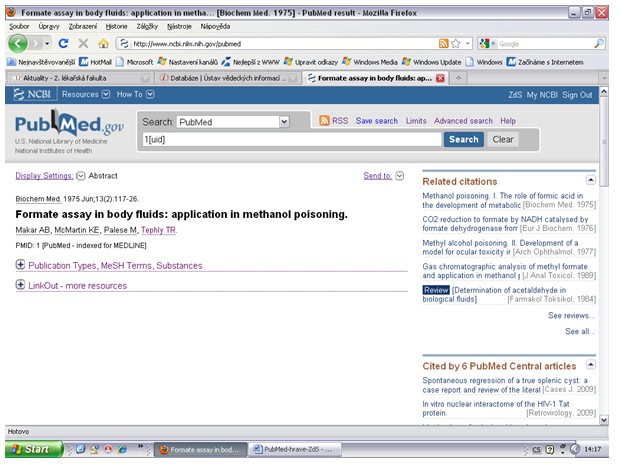The height and width of the screenshot is (465, 622).
Task: Focus the PubMed query field containing 1[uid]
Action: coord(292,140)
